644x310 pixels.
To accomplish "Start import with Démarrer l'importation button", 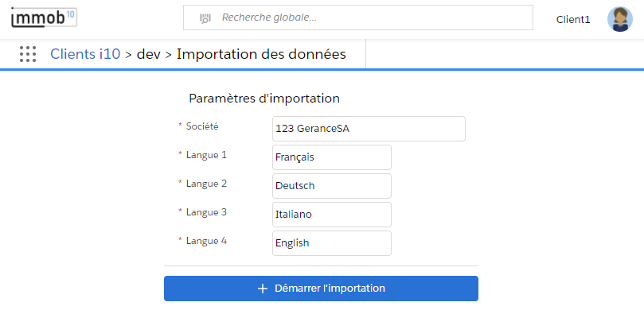I will (x=321, y=289).
